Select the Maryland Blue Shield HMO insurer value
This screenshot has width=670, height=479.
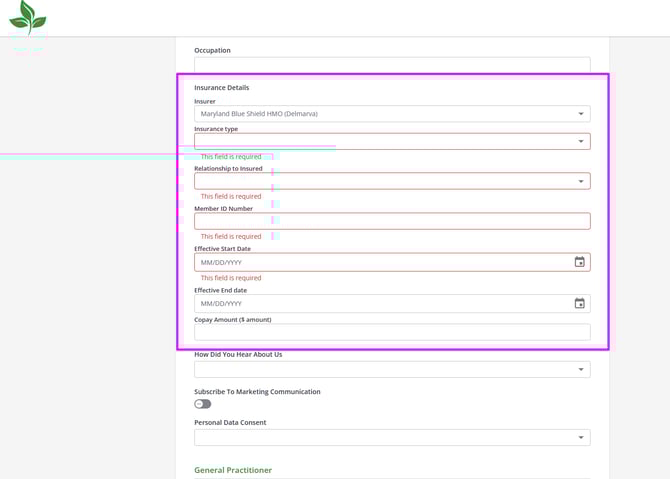[x=259, y=114]
